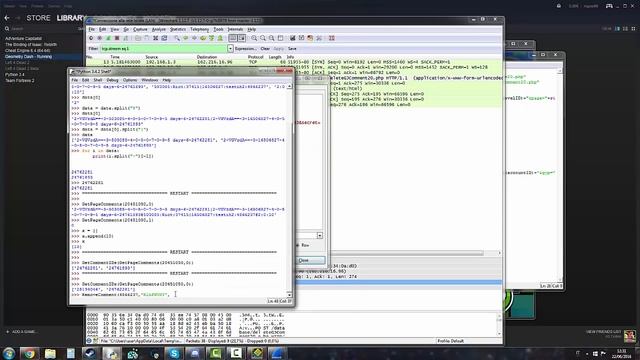Viewport: 640px width, 360px height.
Task: Click the Close button in Follow Stream dialog
Action: (x=310, y=260)
